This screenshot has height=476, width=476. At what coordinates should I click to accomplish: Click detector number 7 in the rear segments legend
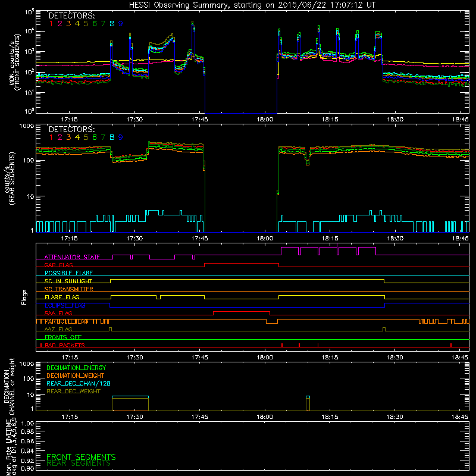[103, 137]
